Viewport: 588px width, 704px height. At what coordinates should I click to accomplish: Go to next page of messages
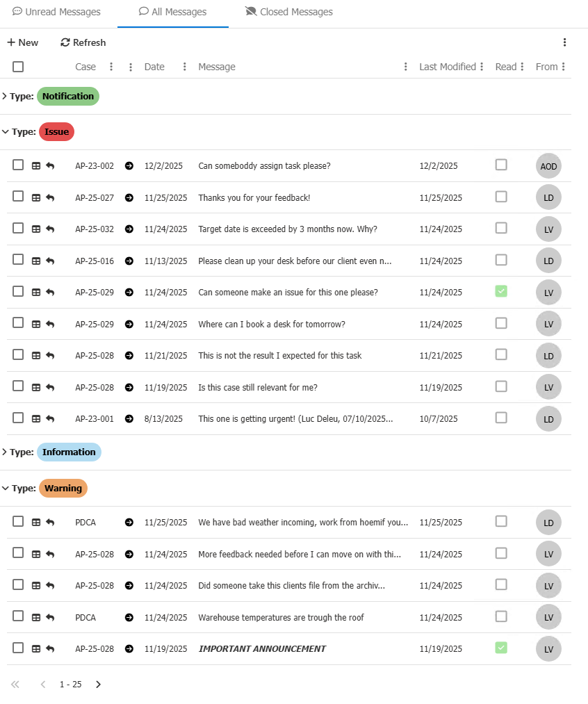(x=98, y=685)
